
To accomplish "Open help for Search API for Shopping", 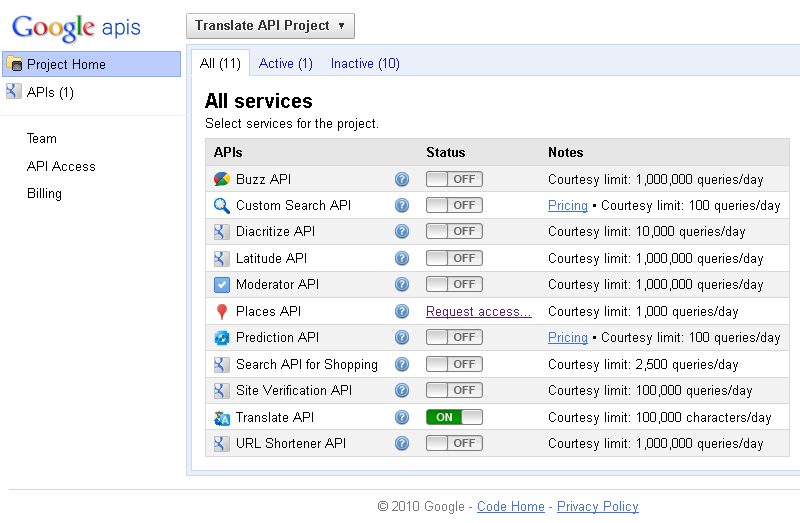I will point(402,364).
